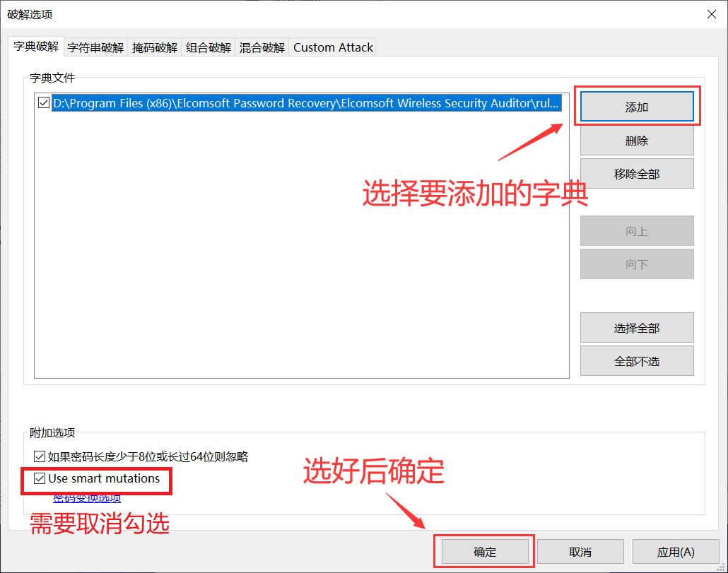Uncheck the Use smart mutations checkbox
Image resolution: width=728 pixels, height=573 pixels.
click(39, 478)
